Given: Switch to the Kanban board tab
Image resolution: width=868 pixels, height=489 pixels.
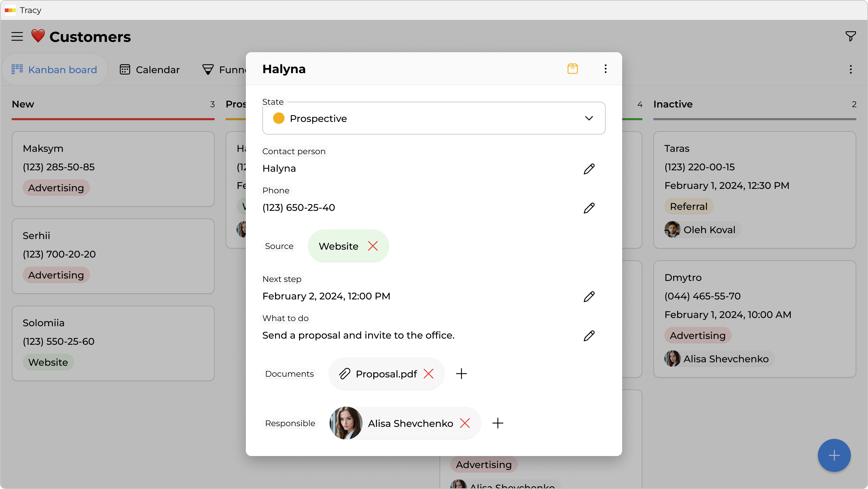Looking at the screenshot, I should coord(55,69).
